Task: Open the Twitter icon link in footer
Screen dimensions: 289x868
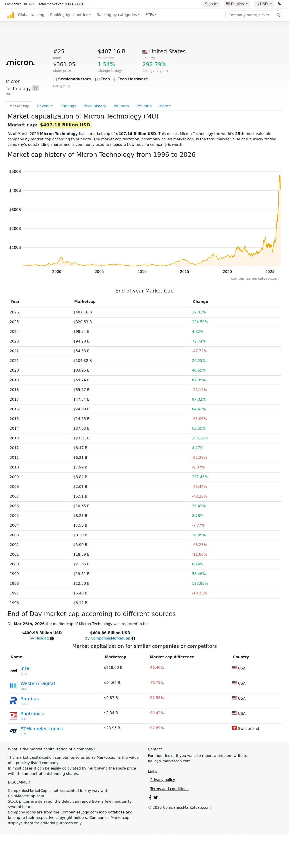Action: tap(156, 797)
